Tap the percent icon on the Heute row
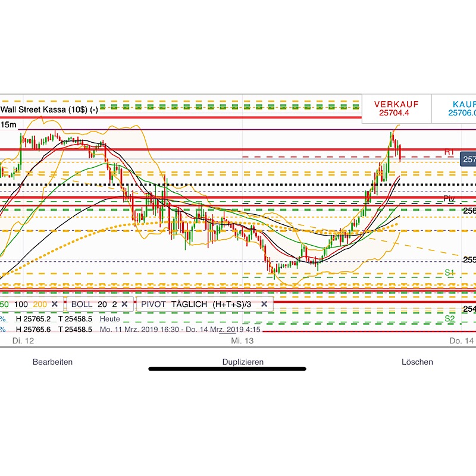 [3, 318]
